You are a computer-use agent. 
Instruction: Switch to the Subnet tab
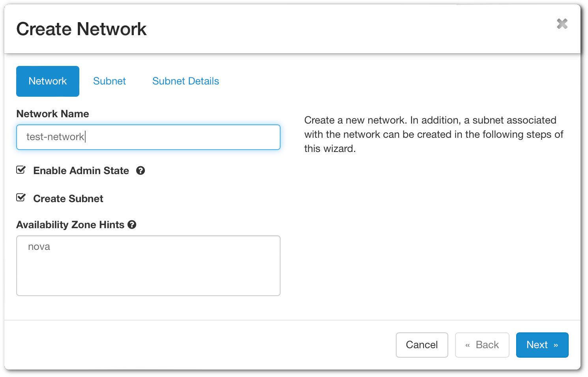point(109,81)
